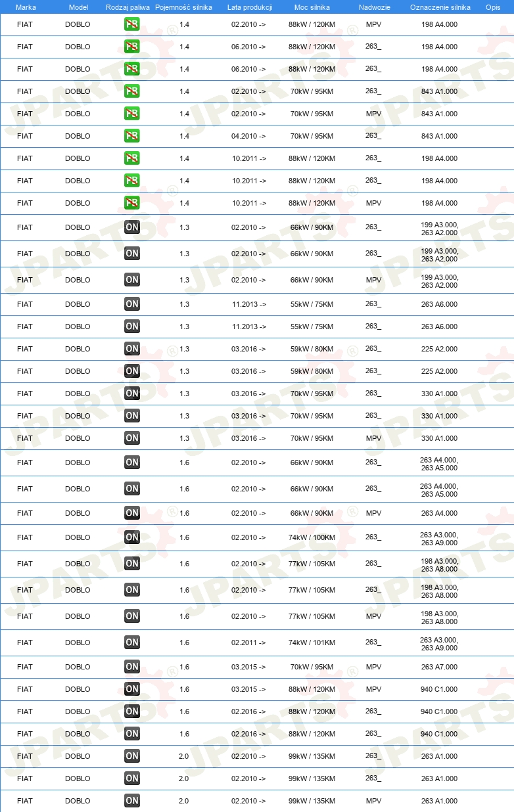Click the ON diesel icon in the 02.2011 74kW / 101KM row
Image resolution: width=514 pixels, height=812 pixels.
pos(131,643)
